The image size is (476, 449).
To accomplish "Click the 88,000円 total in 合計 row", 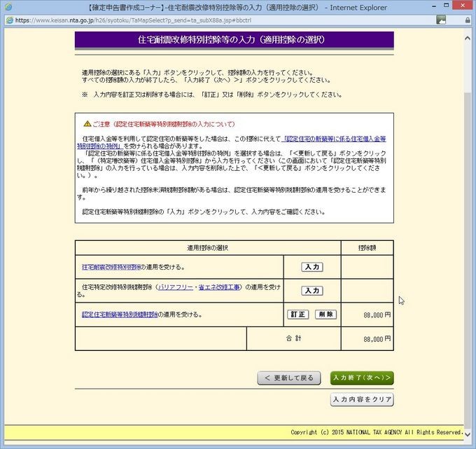I will [x=377, y=339].
